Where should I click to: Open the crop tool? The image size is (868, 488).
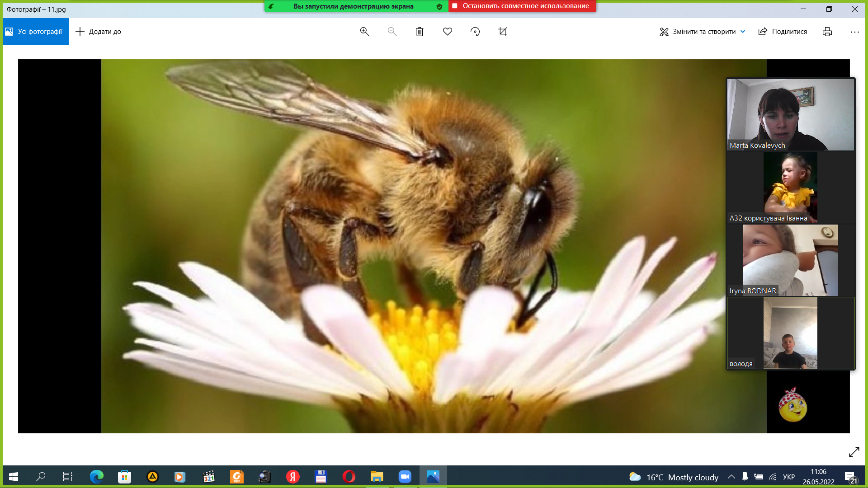pos(503,32)
